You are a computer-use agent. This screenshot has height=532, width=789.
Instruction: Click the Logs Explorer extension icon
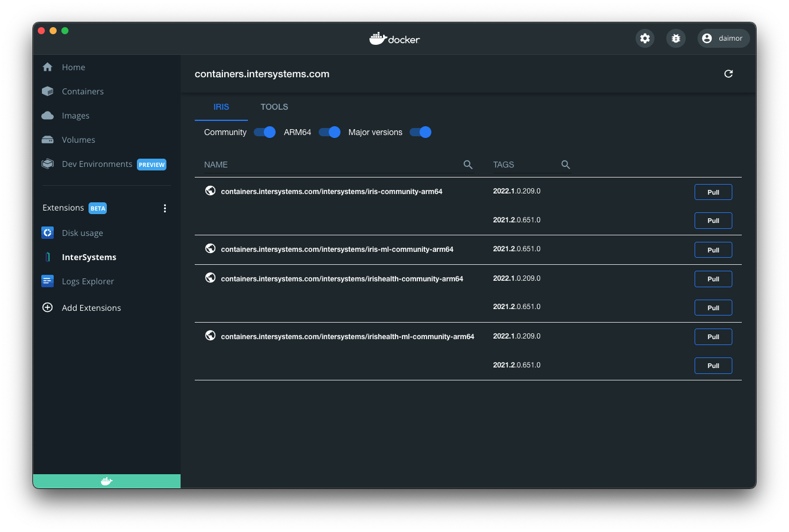pyautogui.click(x=48, y=281)
